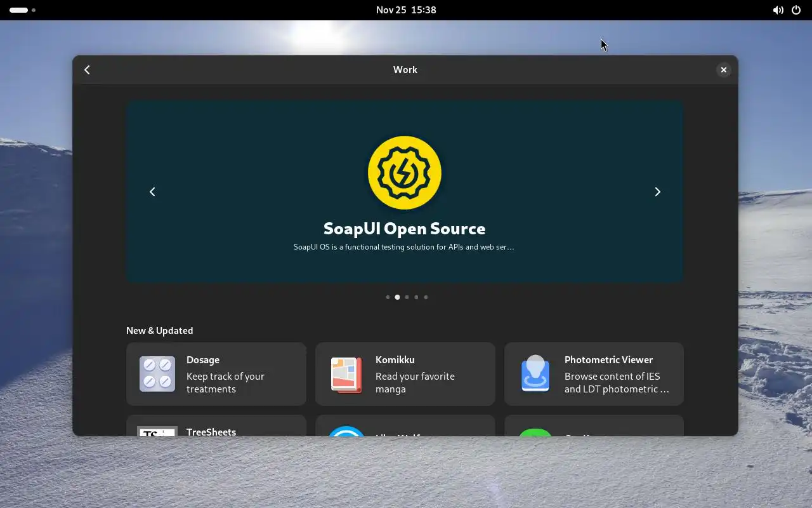Open GNOME Activities overview pill

(x=22, y=10)
